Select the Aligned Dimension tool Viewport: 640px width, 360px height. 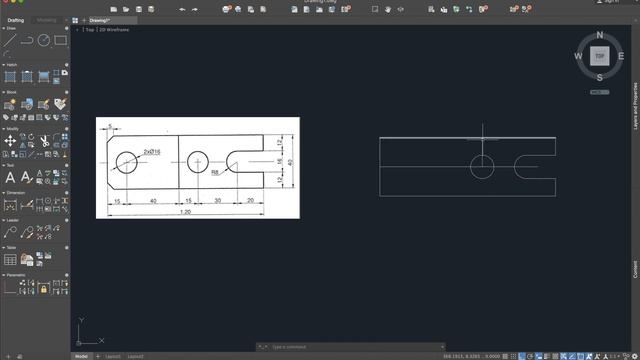[27, 205]
